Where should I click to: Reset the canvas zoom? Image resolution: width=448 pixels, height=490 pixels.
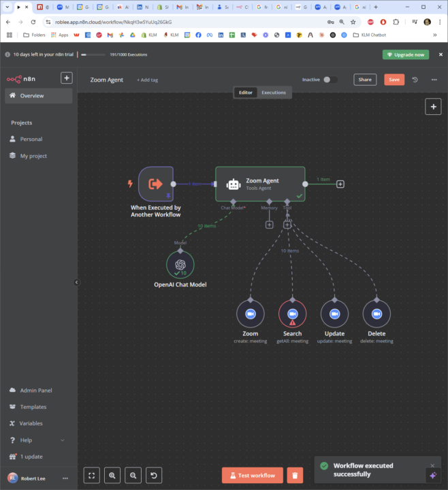[154, 475]
